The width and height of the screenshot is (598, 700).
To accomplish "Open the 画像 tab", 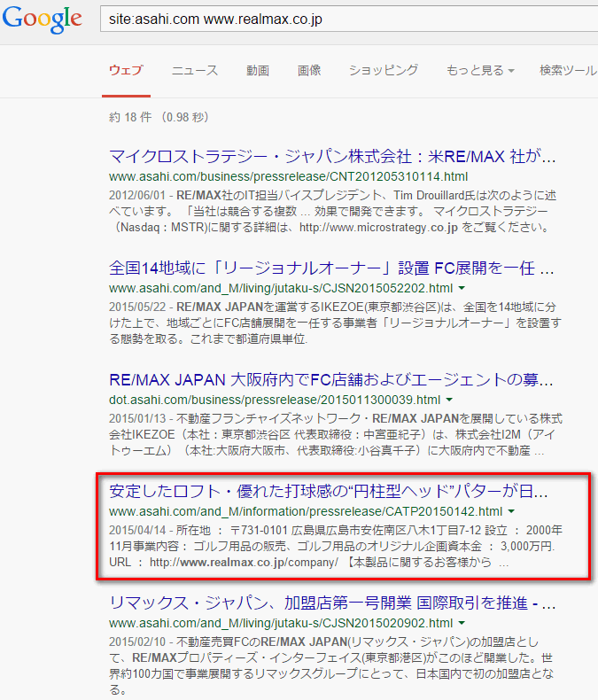I will tap(309, 71).
